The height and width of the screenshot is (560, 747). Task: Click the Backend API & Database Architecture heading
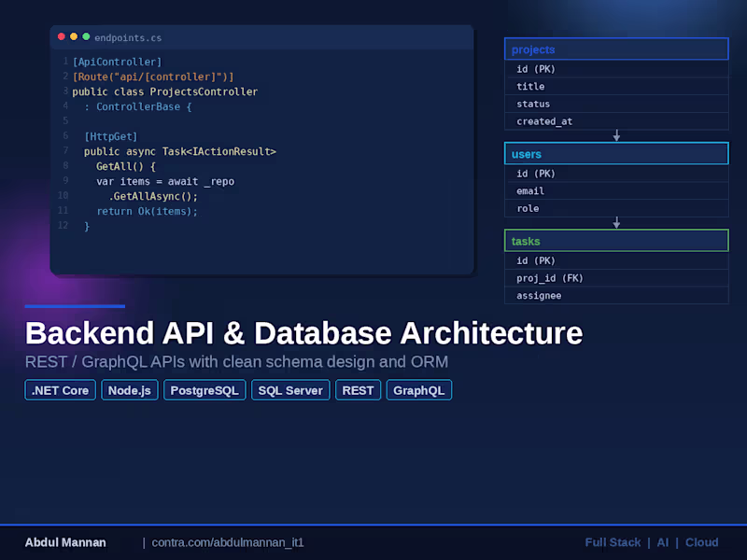click(x=304, y=332)
